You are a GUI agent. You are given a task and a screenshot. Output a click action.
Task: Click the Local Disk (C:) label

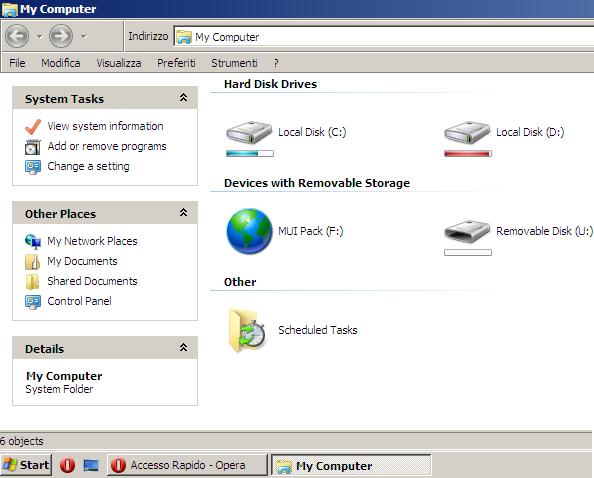point(312,132)
